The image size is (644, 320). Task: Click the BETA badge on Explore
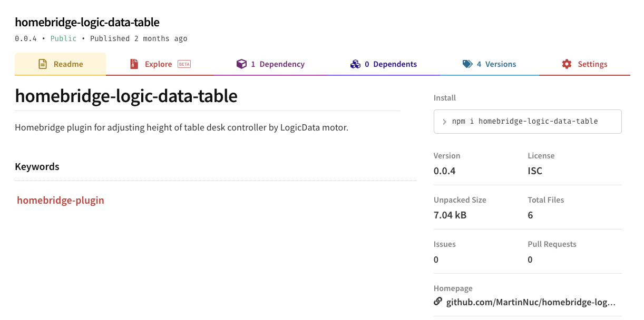184,64
